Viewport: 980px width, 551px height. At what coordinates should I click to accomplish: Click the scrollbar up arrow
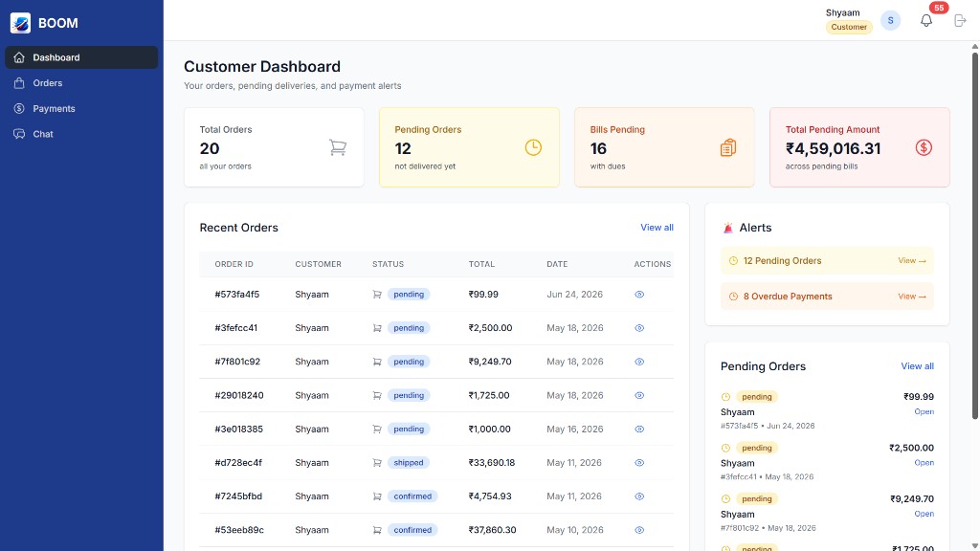tap(974, 46)
